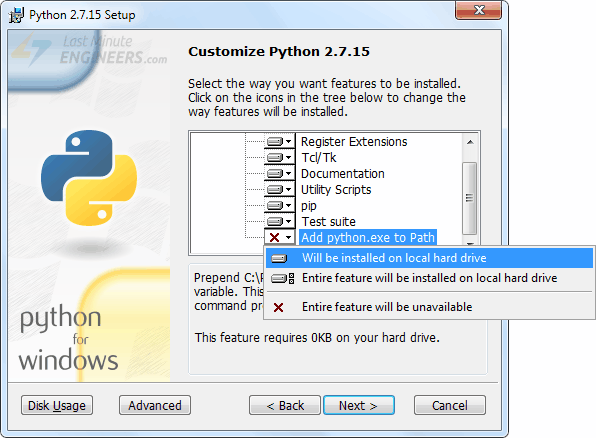Click red X dropdown beside Add python.exe to Path
Viewport: 596px width, 438px height.
(280, 238)
